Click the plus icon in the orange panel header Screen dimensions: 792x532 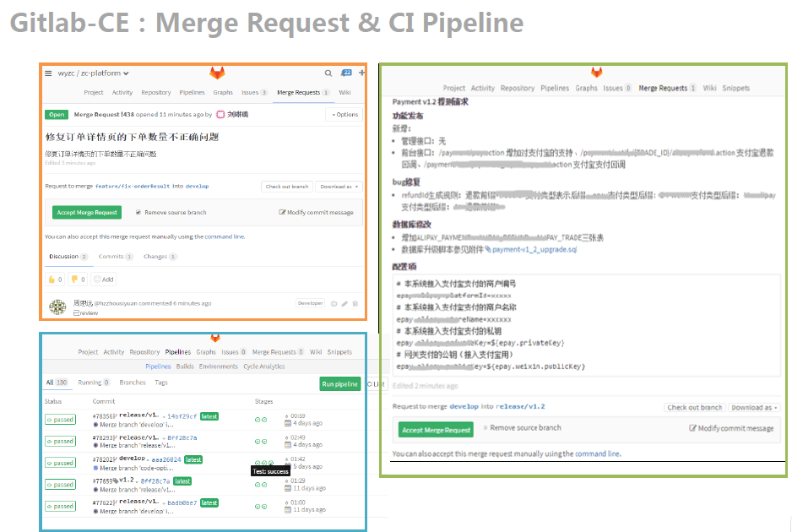pyautogui.click(x=361, y=73)
